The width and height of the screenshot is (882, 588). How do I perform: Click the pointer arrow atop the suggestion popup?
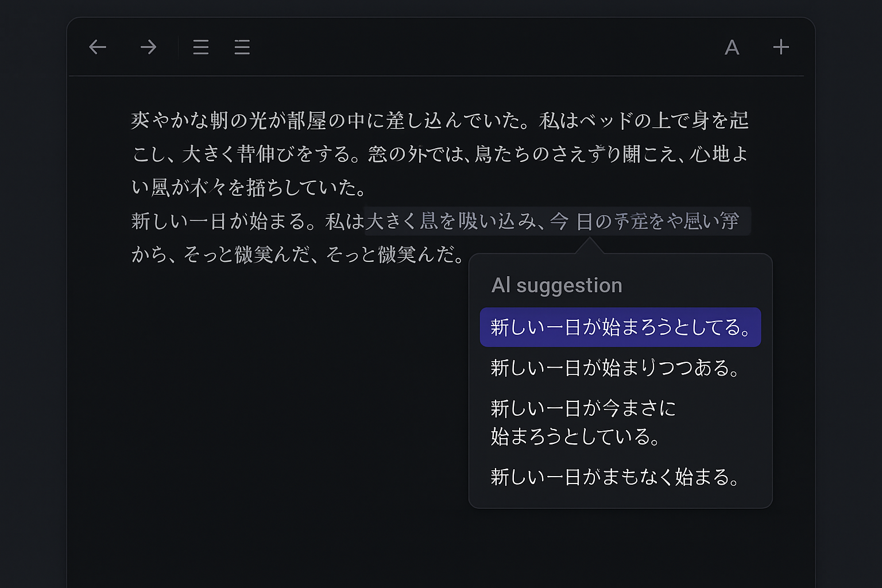(589, 247)
